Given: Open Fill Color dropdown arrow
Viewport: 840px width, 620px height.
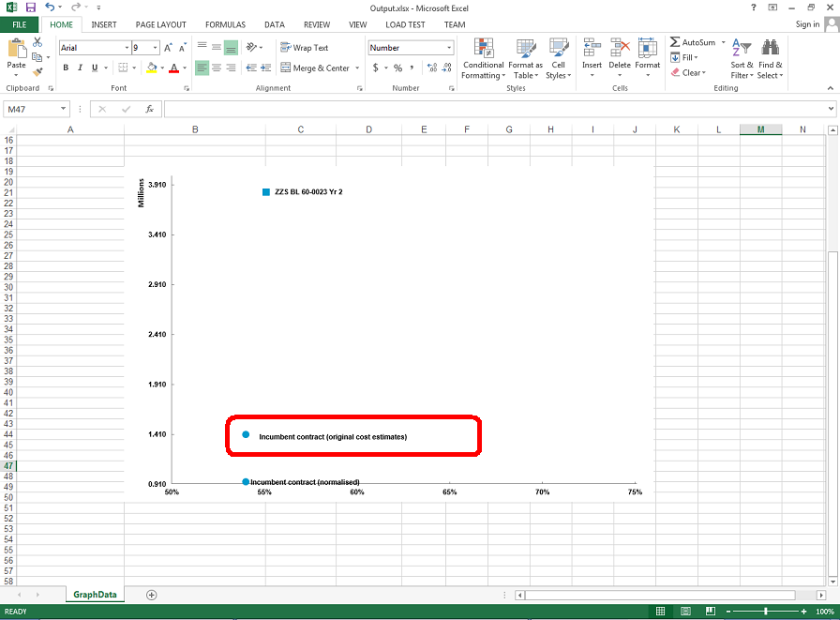Looking at the screenshot, I should pyautogui.click(x=162, y=68).
